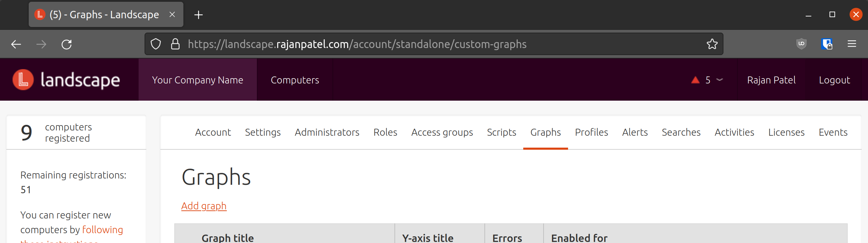Open the Profiles tab

[x=591, y=132]
